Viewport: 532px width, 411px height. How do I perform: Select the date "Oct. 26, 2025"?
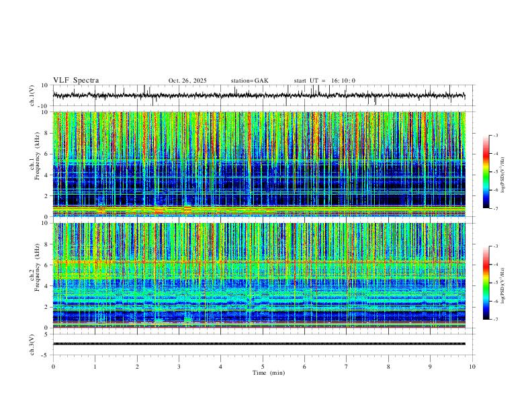click(x=187, y=81)
